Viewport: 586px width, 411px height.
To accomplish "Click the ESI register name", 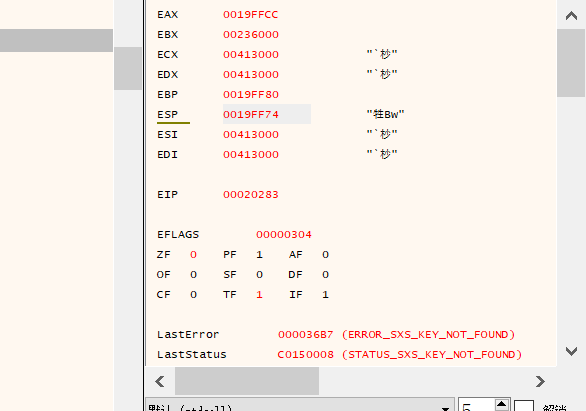I will pyautogui.click(x=167, y=135).
